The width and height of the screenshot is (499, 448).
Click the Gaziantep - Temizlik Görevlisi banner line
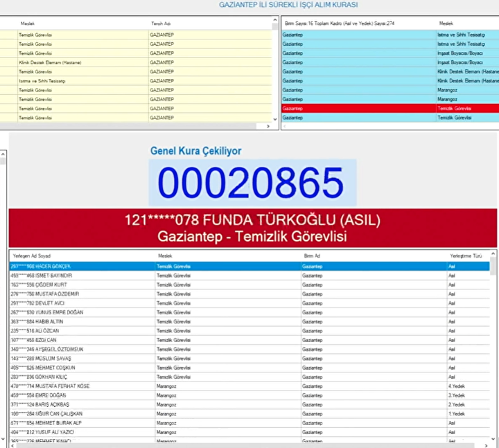tap(252, 237)
